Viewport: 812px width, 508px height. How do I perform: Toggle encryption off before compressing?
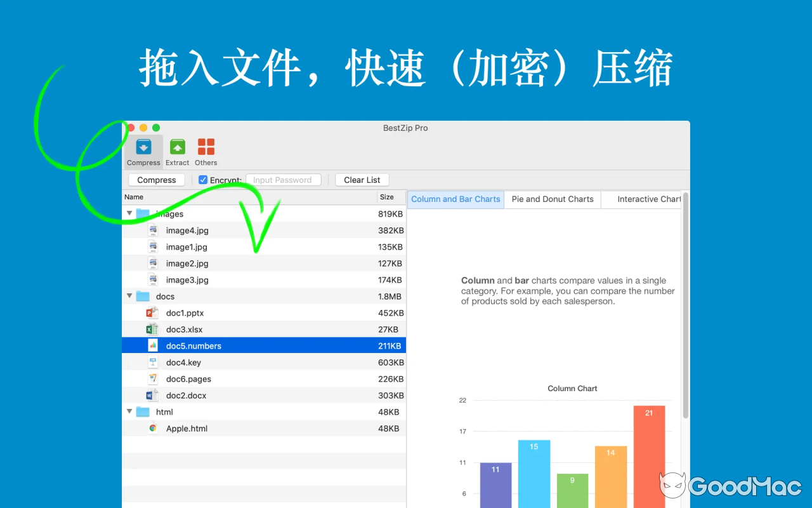click(x=202, y=180)
